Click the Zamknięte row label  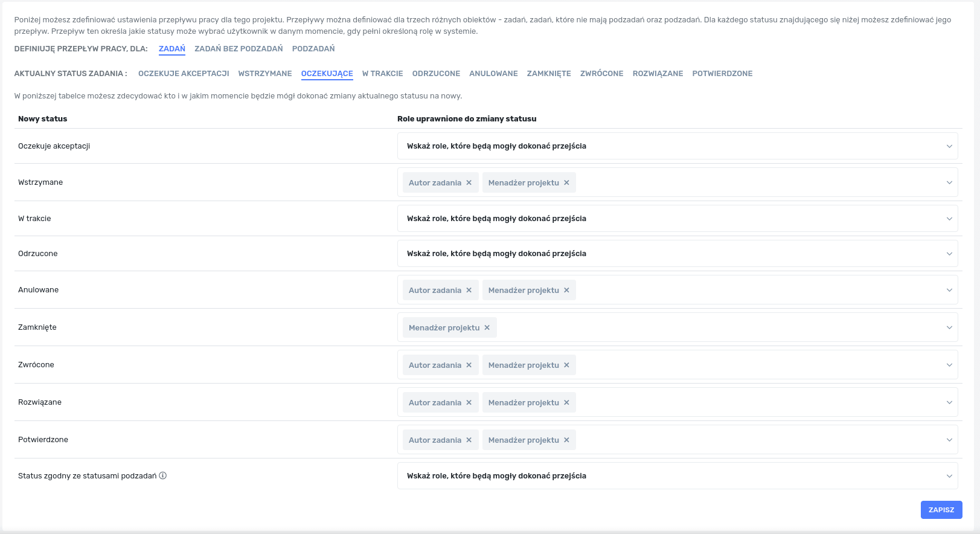coord(37,327)
